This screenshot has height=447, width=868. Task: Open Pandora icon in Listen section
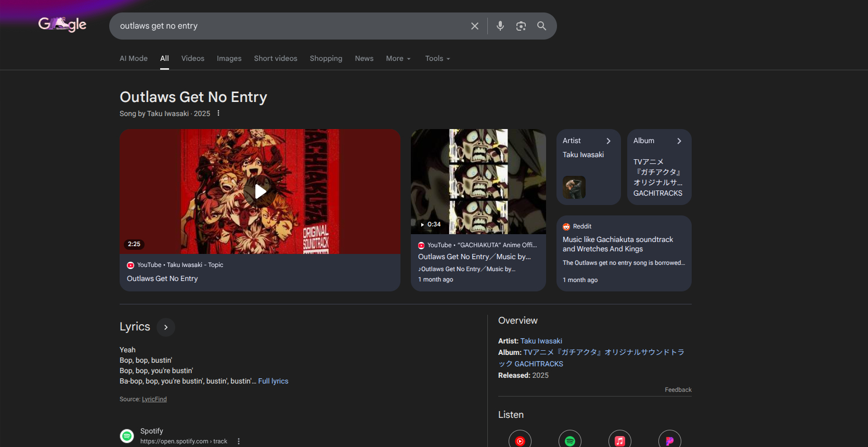tap(669, 440)
